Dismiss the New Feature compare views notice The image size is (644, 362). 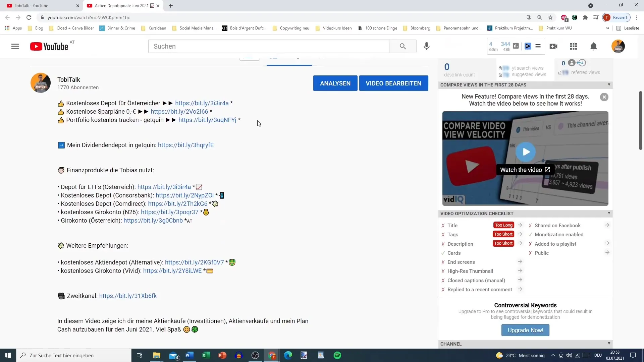(x=604, y=97)
